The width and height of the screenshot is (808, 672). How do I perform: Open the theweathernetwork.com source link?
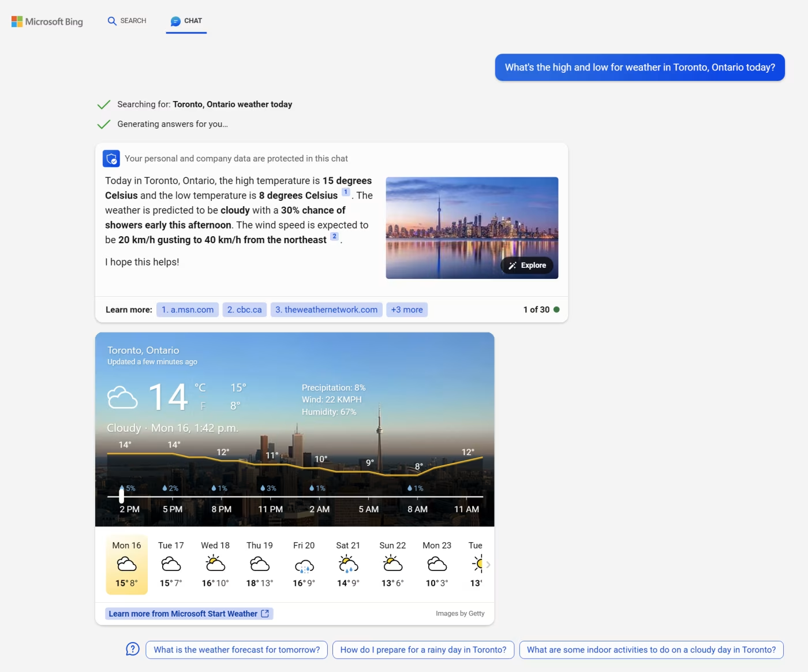click(327, 309)
